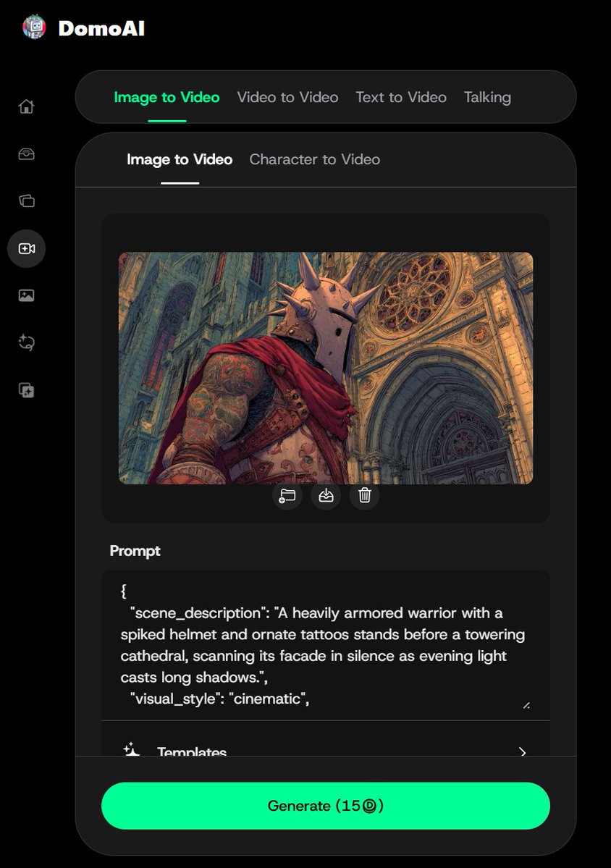Click the prompt box resize handle

tap(526, 705)
